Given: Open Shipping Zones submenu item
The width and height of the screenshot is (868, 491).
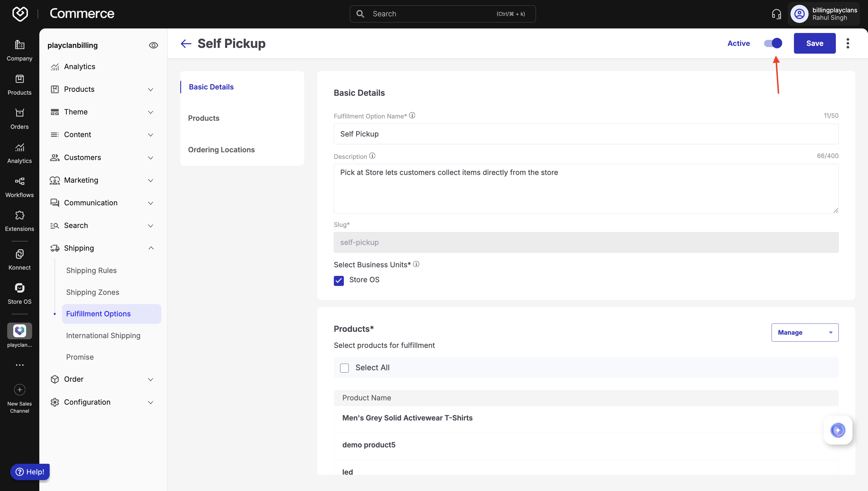Looking at the screenshot, I should (x=92, y=292).
